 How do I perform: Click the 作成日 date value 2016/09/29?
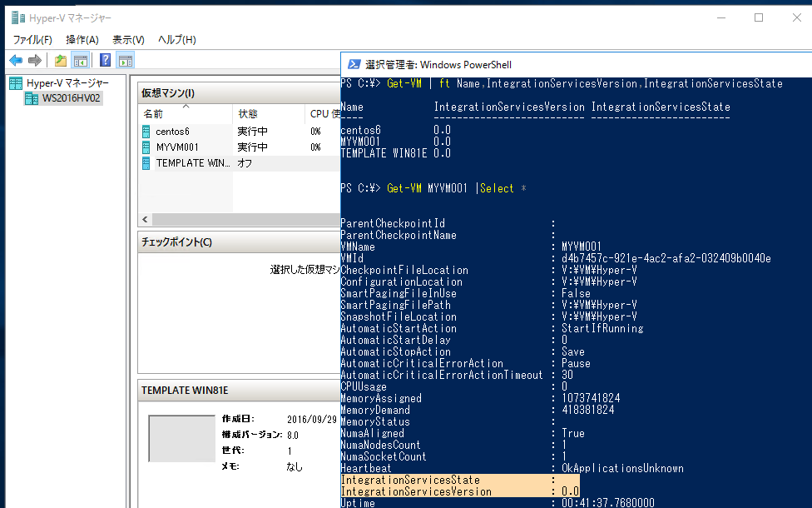coord(312,420)
